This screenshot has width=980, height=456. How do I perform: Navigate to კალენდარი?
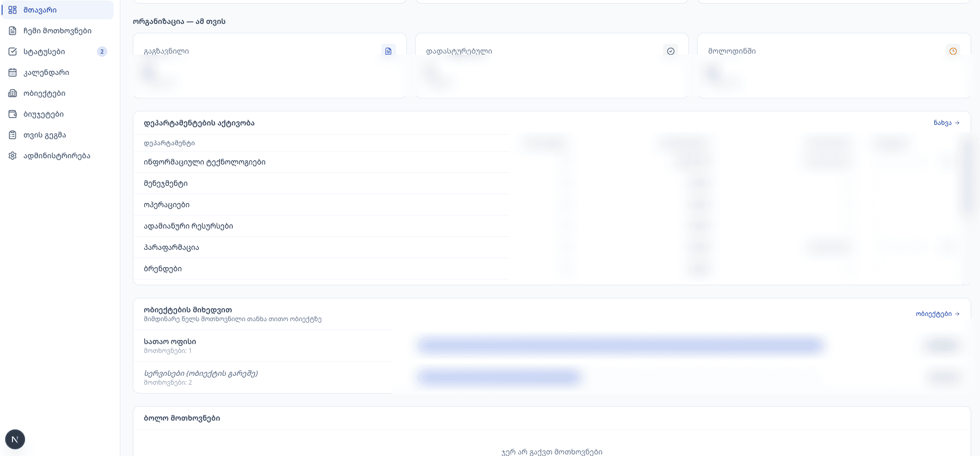coord(58,72)
